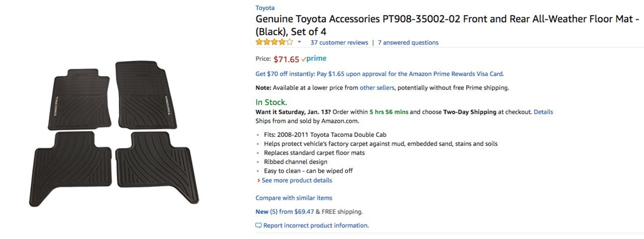Image resolution: width=644 pixels, height=239 pixels.
Task: Click the star rating icons
Action: point(274,42)
